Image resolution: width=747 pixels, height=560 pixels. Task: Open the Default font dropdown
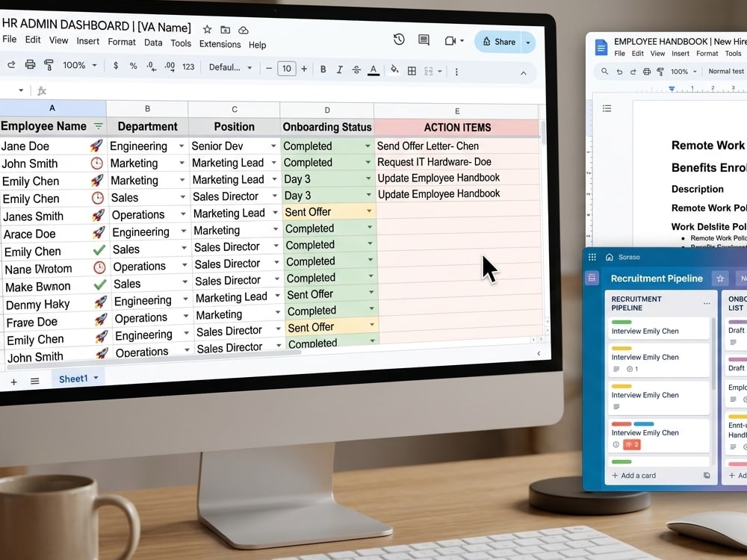(x=230, y=68)
